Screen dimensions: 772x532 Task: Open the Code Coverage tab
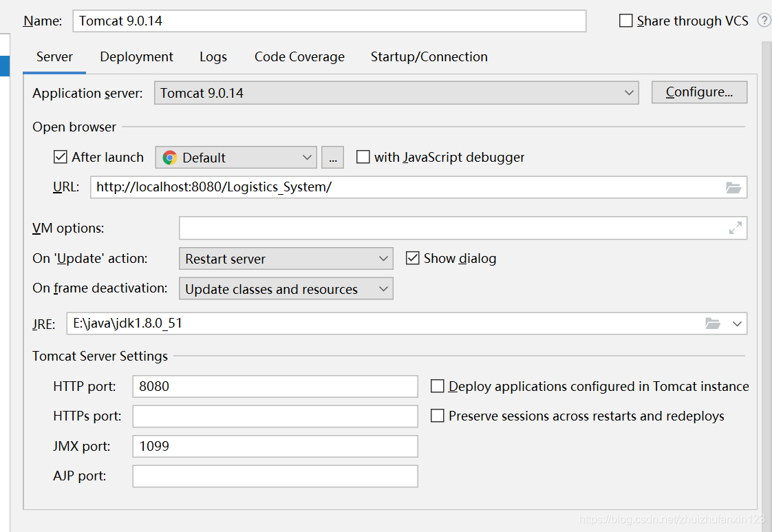click(x=299, y=57)
